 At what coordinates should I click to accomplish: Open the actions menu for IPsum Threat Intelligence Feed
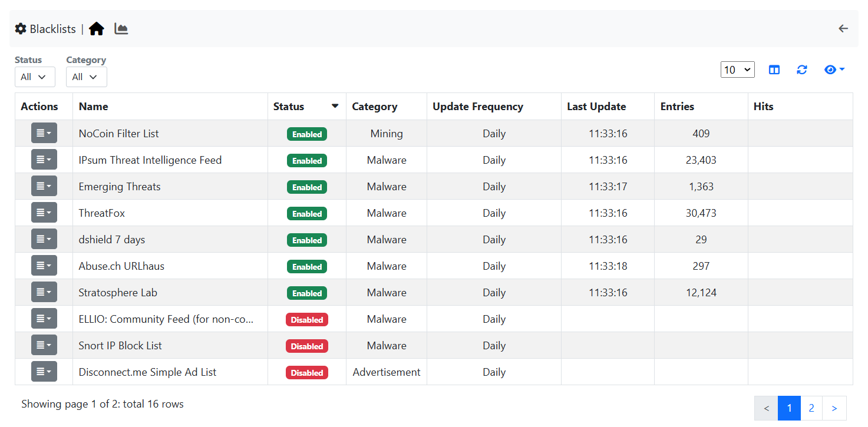pos(44,160)
